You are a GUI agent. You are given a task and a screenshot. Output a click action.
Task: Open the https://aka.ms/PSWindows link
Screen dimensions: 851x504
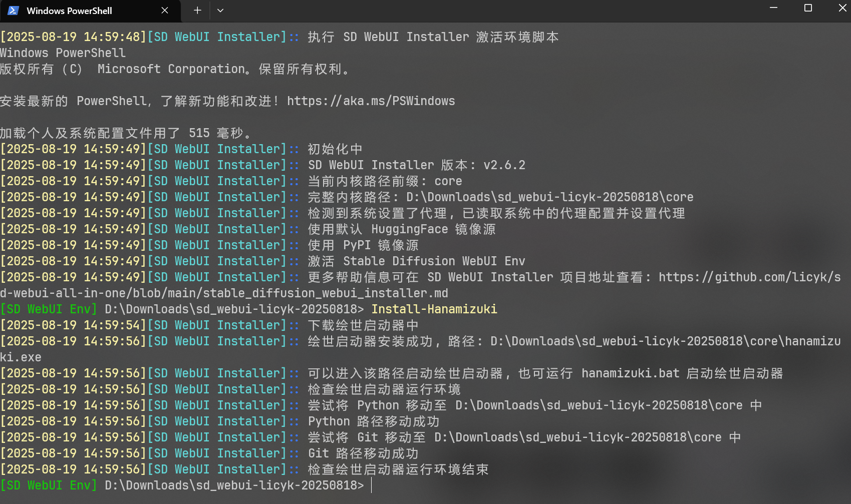371,101
